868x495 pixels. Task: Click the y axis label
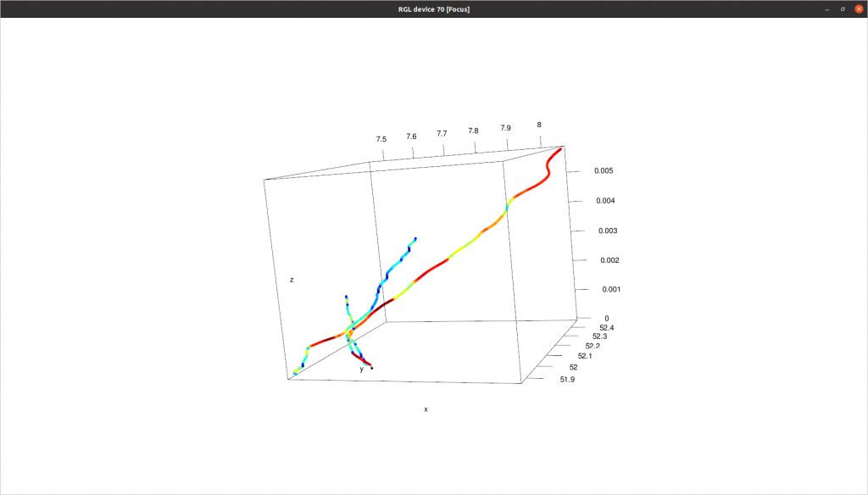(x=362, y=368)
